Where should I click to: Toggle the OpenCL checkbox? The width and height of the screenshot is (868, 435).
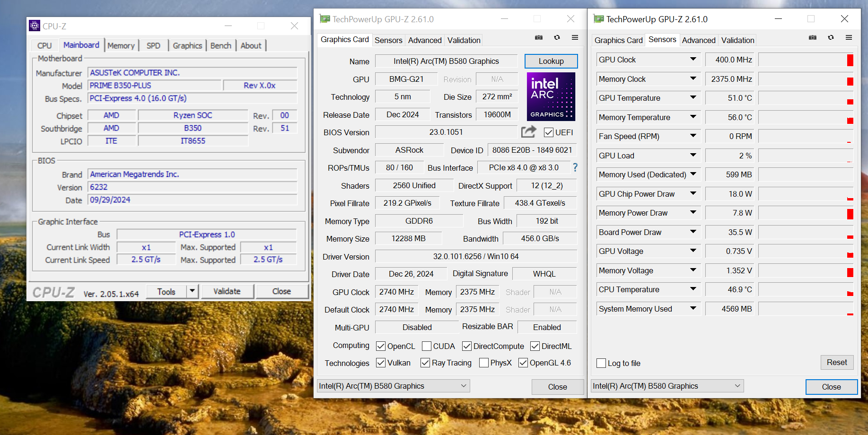click(x=381, y=346)
